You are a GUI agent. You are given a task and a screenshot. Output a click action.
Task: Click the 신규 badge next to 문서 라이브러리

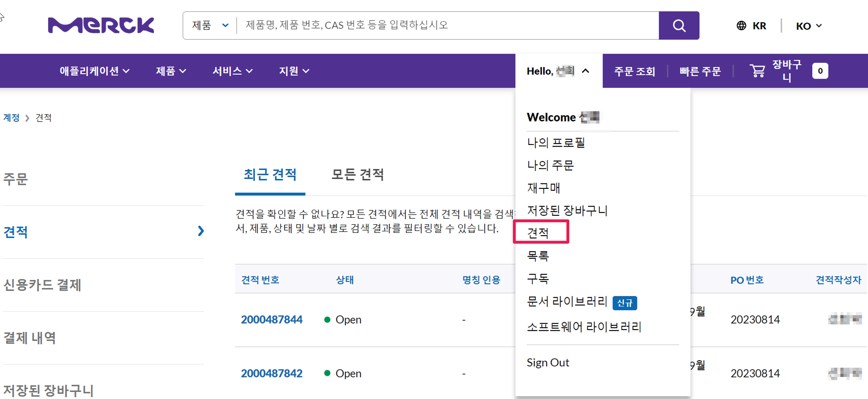click(x=624, y=303)
